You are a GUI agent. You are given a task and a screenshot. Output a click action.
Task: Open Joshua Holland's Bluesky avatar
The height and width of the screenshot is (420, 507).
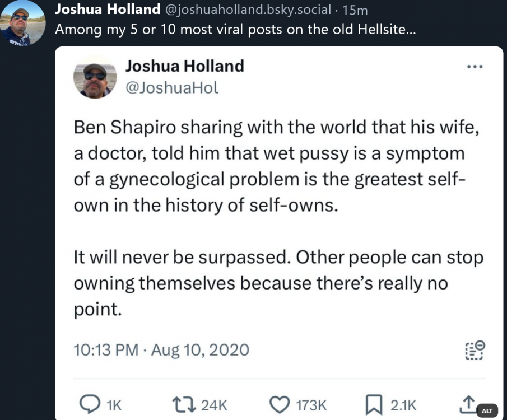point(22,23)
